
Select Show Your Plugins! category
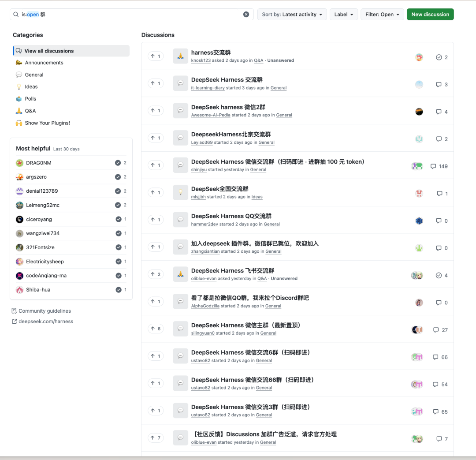[47, 123]
